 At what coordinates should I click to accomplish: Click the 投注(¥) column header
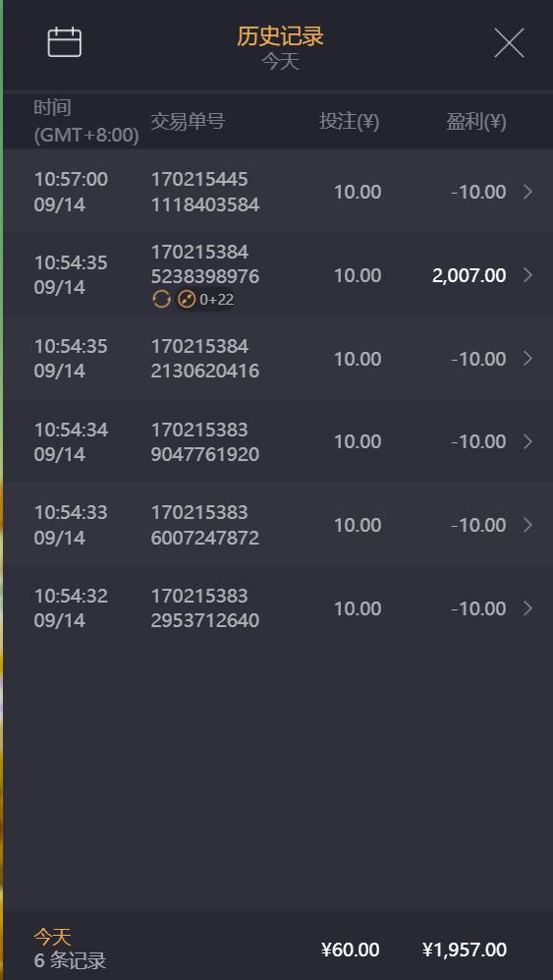350,121
